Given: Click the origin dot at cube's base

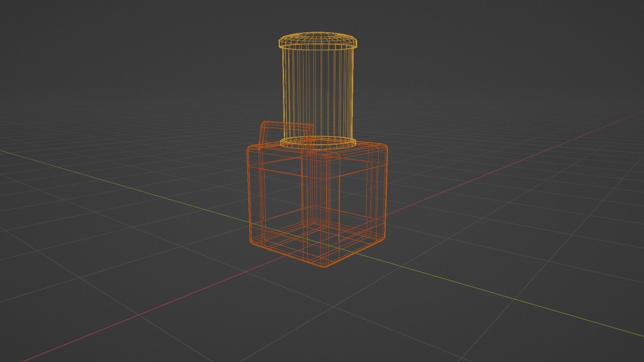Looking at the screenshot, I should (x=318, y=242).
